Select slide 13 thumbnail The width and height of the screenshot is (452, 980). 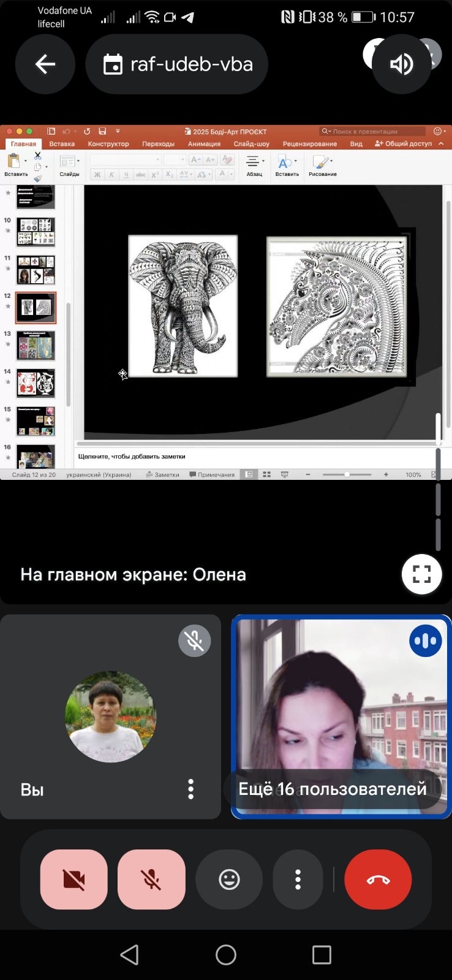36,346
